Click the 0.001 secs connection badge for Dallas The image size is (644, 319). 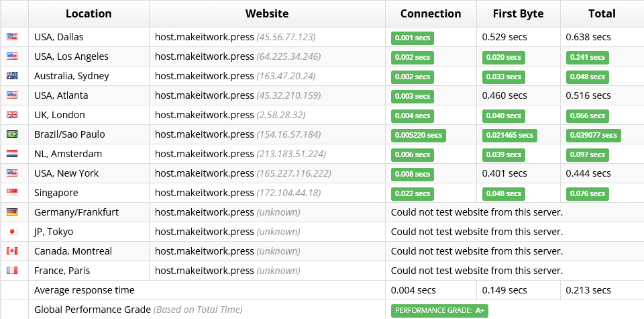coord(413,38)
